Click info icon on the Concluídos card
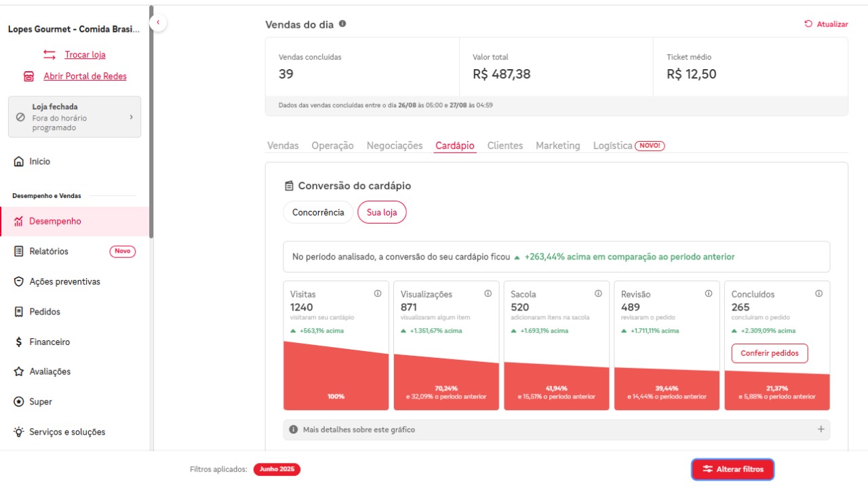The width and height of the screenshot is (868, 488). pos(818,293)
